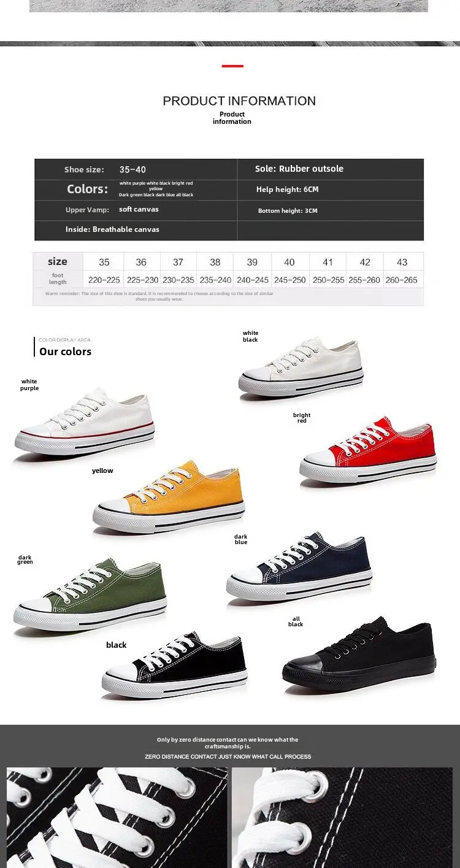Choose the black sneaker with white sole

click(174, 665)
